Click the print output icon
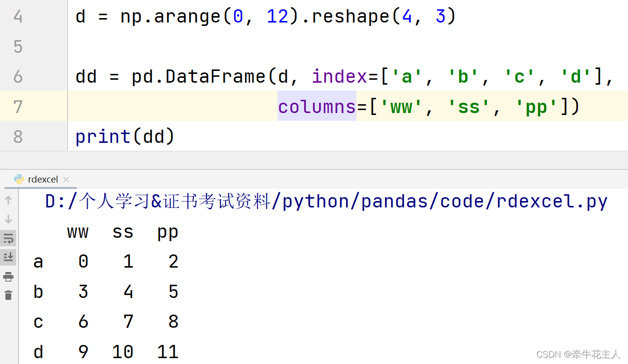The height and width of the screenshot is (364, 628). click(8, 277)
